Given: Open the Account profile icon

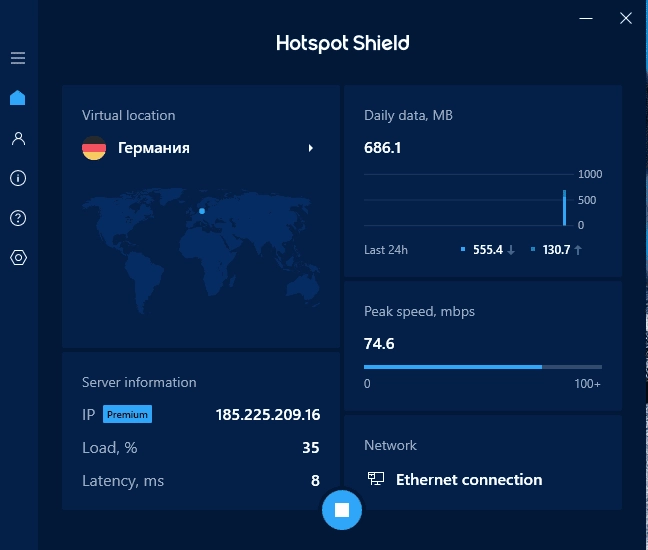Looking at the screenshot, I should [x=18, y=138].
